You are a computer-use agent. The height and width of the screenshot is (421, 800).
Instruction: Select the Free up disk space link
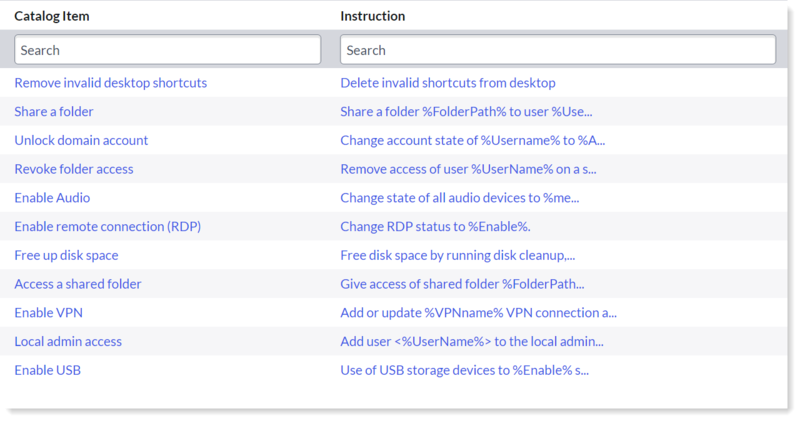66,255
